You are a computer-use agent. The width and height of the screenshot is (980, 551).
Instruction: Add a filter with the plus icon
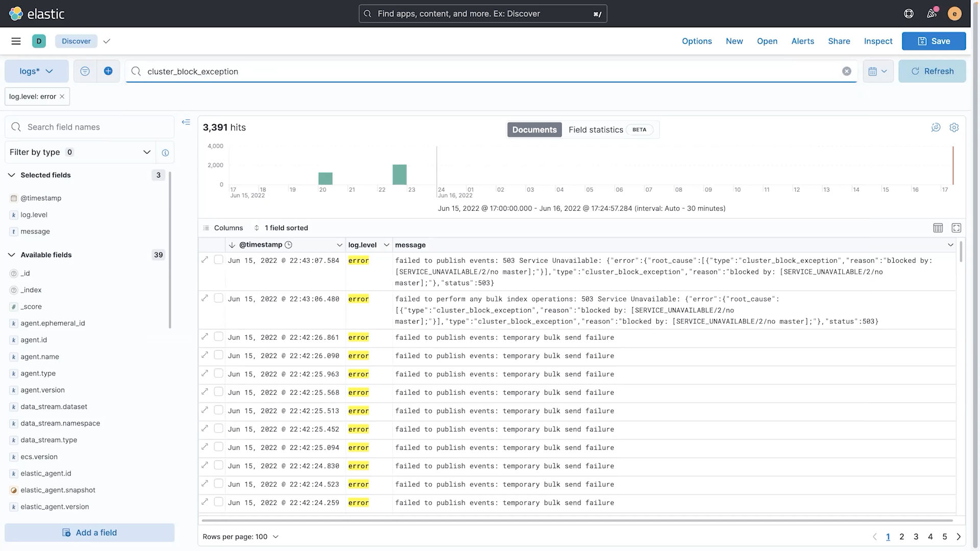coord(108,71)
